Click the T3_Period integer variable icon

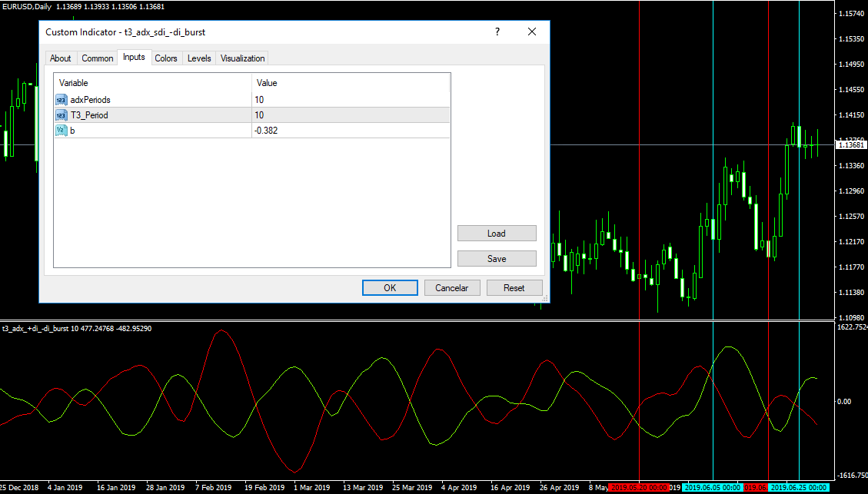pyautogui.click(x=62, y=115)
